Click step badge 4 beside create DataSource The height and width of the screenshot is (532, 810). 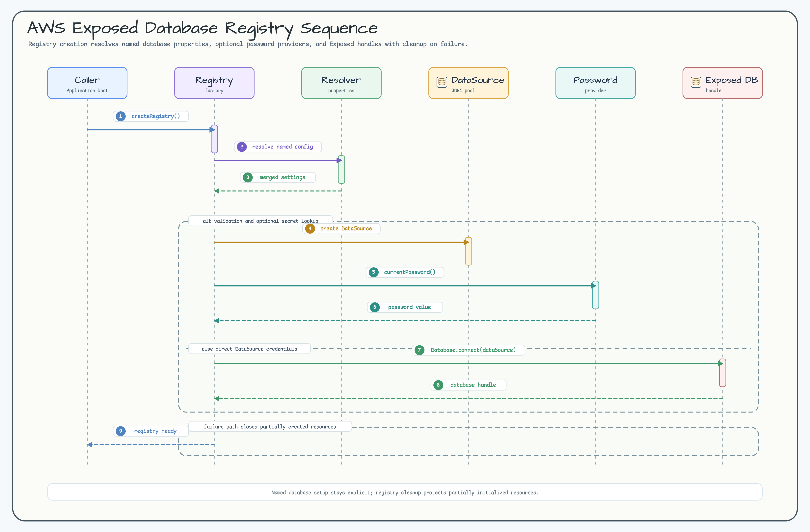click(x=310, y=229)
